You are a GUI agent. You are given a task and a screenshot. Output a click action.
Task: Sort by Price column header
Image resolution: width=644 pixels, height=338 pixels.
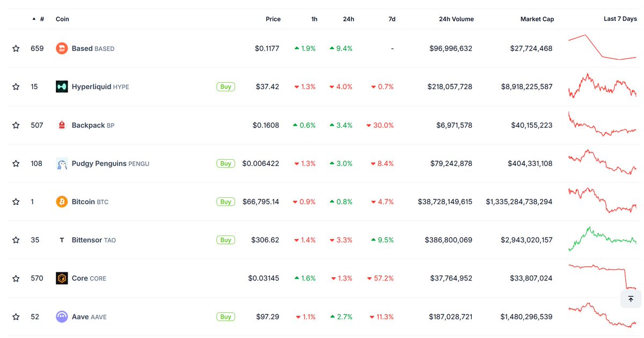273,19
